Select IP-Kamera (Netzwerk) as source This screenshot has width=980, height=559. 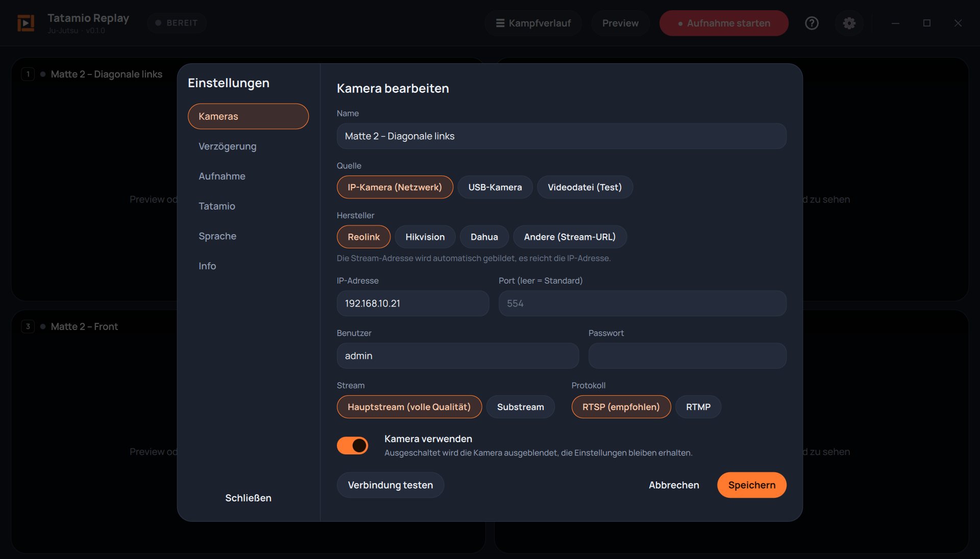click(x=395, y=187)
